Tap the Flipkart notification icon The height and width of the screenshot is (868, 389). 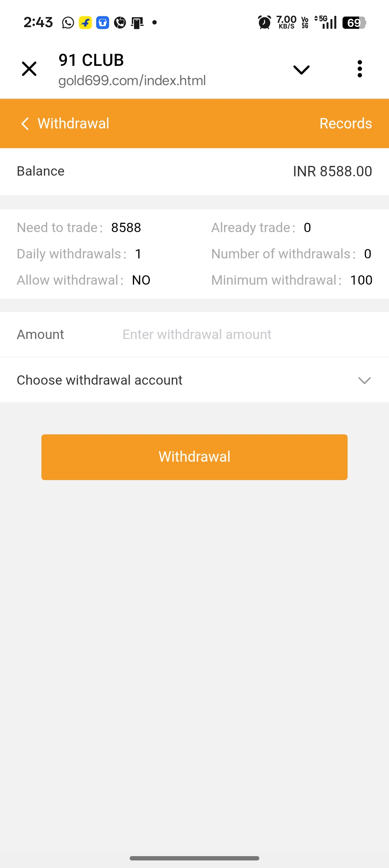click(85, 23)
